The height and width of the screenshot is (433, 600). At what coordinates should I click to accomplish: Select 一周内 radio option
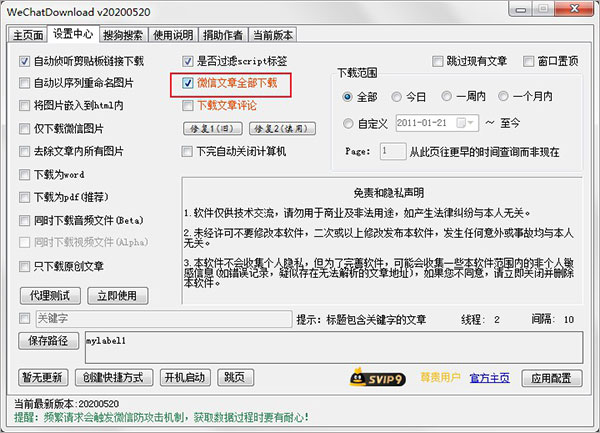coord(447,96)
